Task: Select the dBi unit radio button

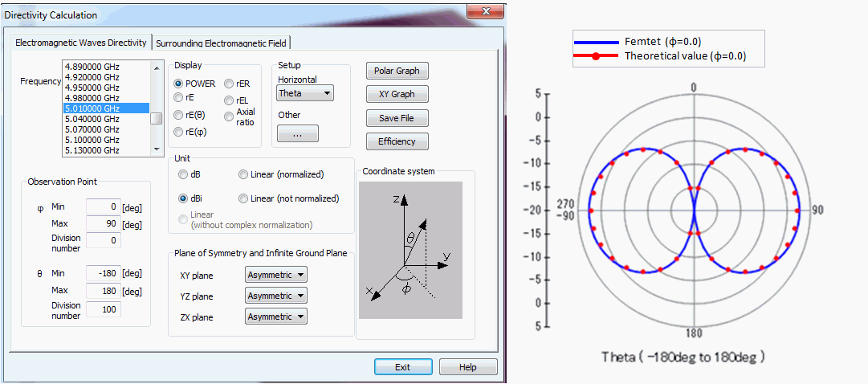Action: [183, 198]
